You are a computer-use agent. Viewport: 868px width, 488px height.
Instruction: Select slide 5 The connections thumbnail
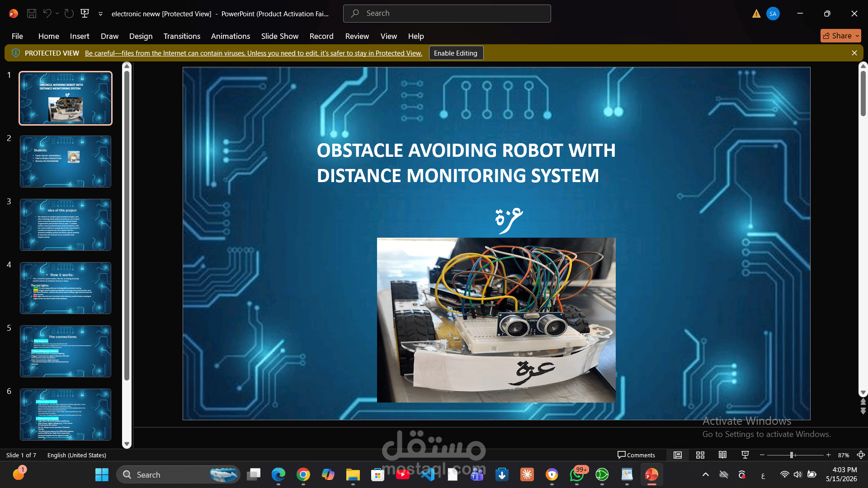66,351
